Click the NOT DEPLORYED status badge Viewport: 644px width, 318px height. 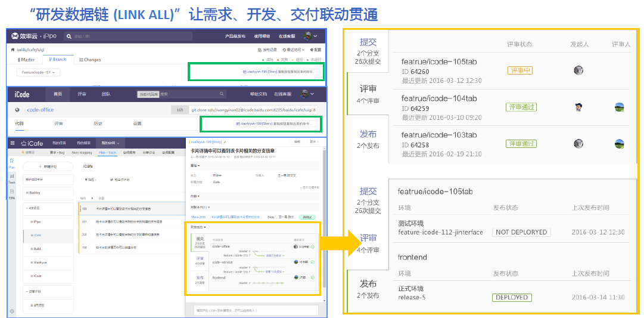[522, 232]
